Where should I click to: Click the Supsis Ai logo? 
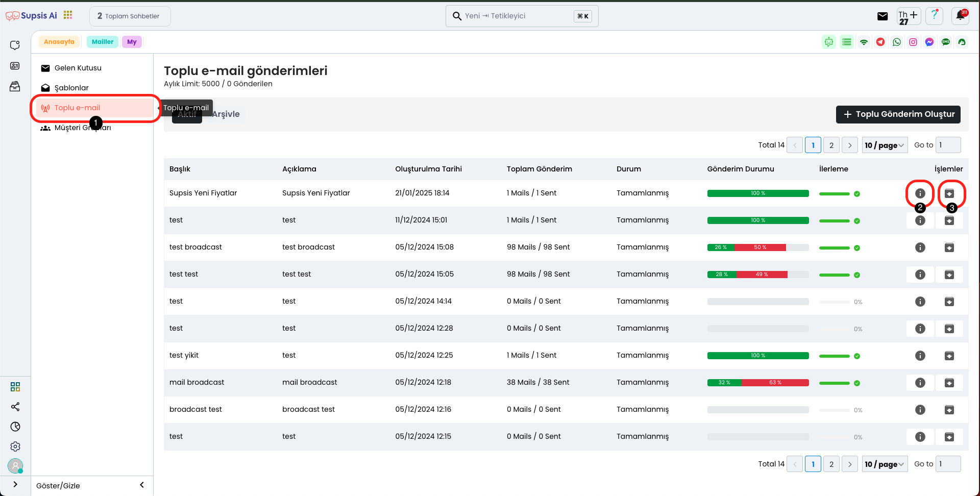(x=32, y=16)
